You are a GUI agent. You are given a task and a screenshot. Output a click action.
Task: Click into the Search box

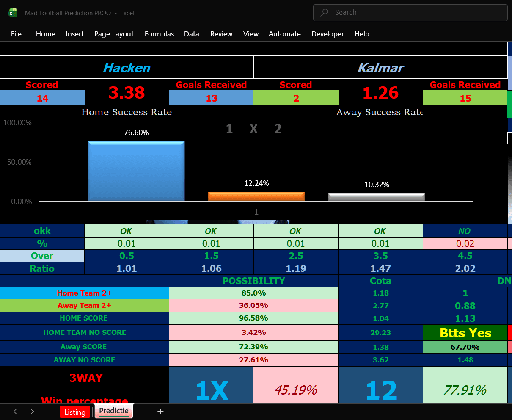click(x=410, y=13)
